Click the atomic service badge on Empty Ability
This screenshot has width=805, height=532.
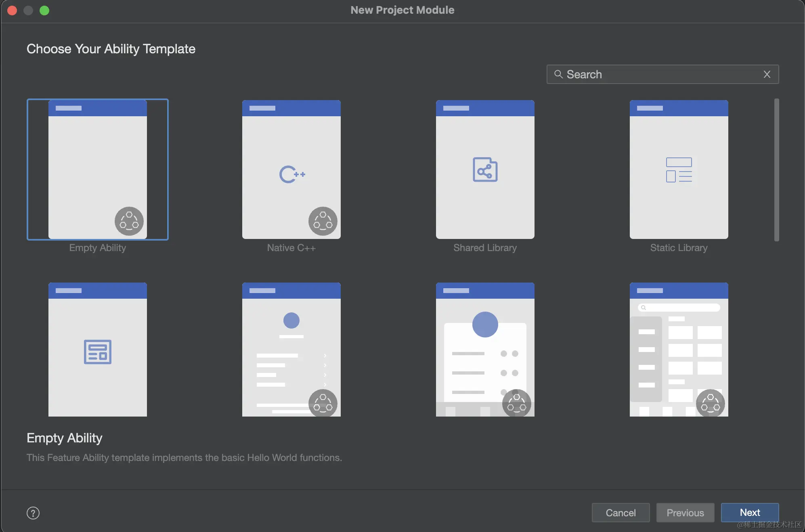tap(129, 221)
